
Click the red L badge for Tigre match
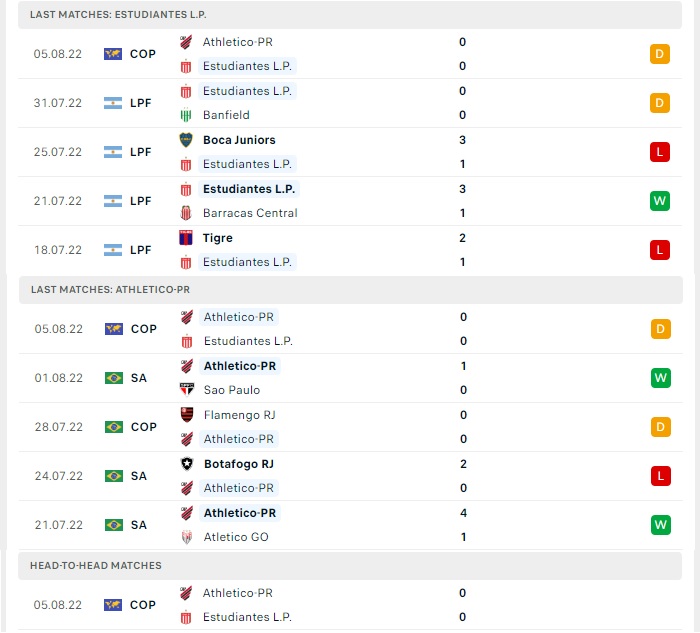[x=660, y=250]
